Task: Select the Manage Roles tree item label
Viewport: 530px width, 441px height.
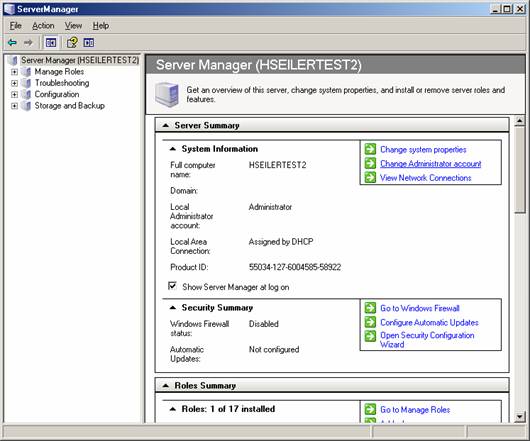Action: click(x=59, y=72)
